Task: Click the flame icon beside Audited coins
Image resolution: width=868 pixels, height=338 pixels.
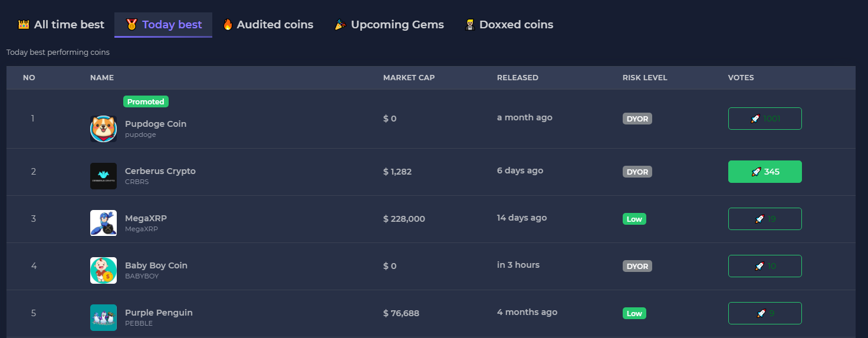Action: coord(228,25)
